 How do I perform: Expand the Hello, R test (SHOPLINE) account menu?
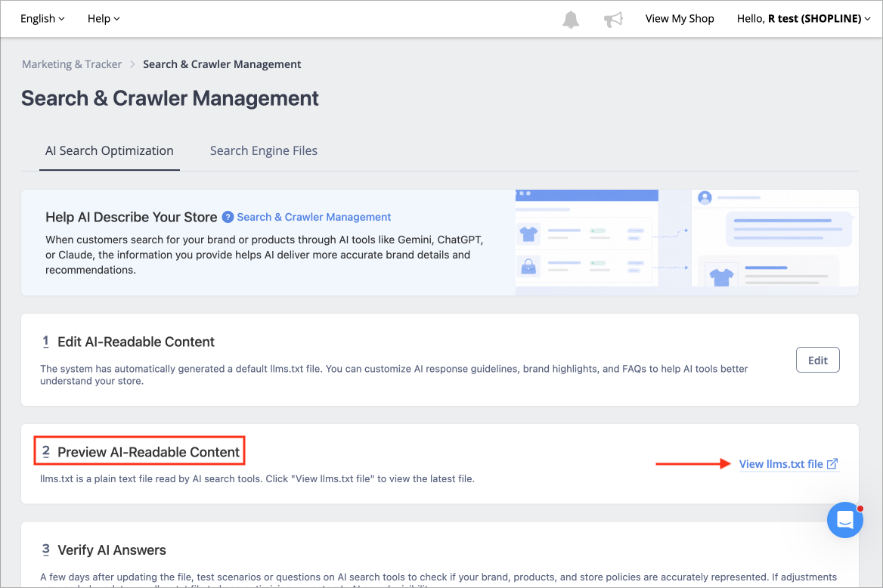[804, 19]
